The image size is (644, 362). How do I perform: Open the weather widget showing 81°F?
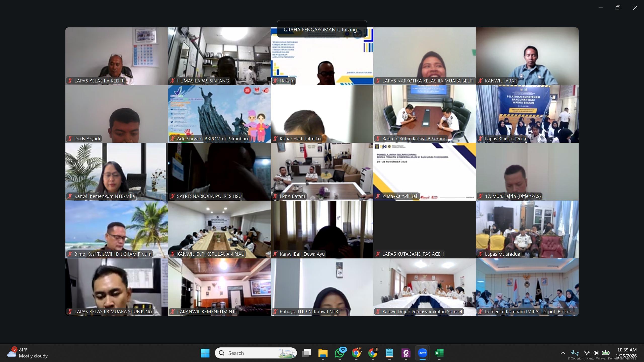click(x=28, y=353)
